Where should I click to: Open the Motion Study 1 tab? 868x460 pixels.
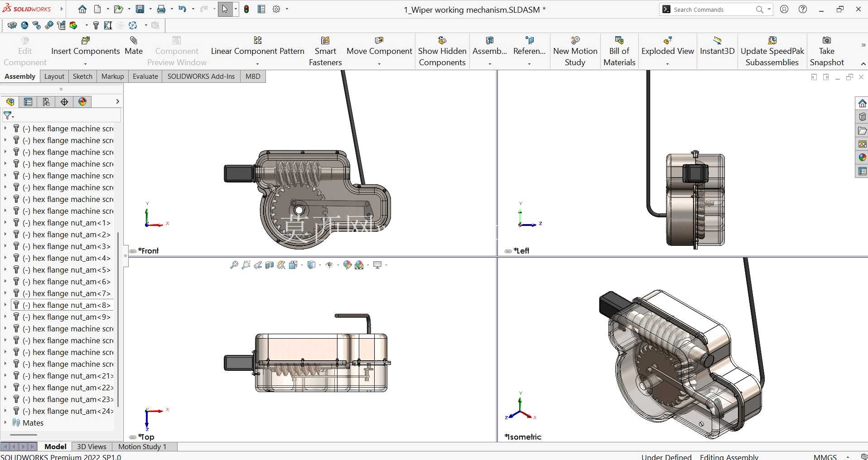tap(142, 447)
